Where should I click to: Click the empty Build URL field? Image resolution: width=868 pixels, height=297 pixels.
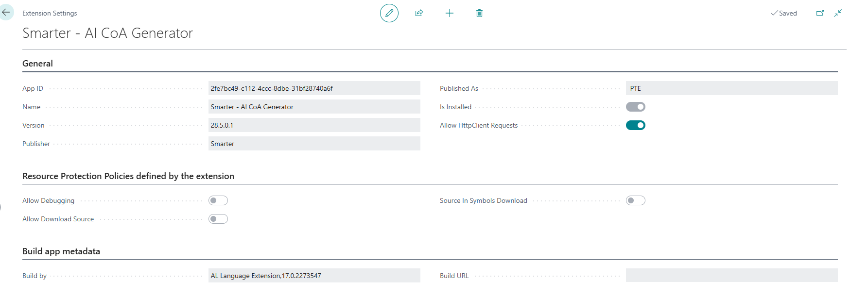(x=732, y=276)
